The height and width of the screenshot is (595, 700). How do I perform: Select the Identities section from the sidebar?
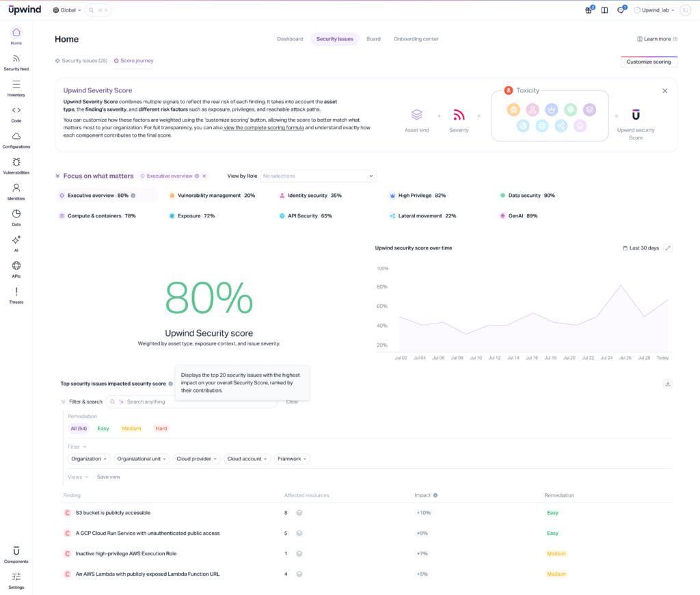coord(16,189)
